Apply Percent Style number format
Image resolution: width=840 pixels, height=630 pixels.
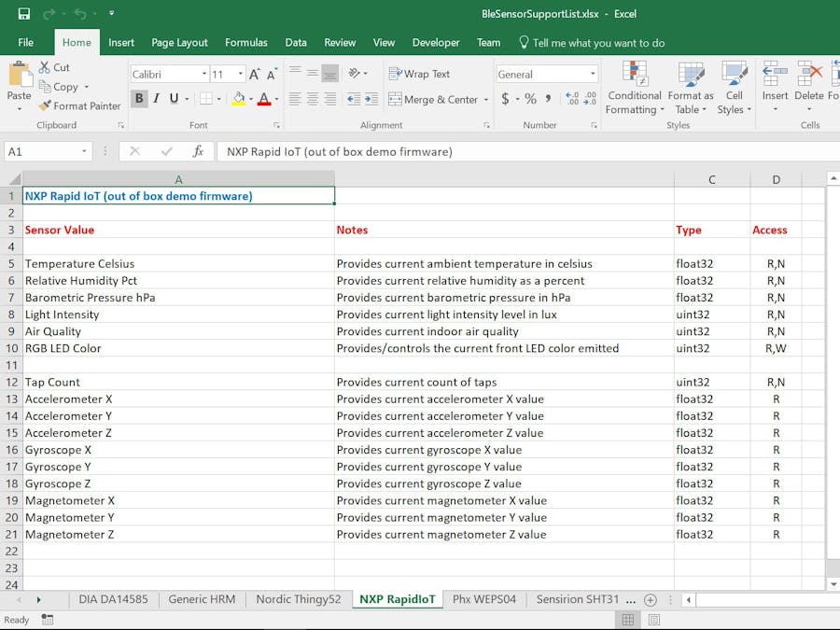point(530,99)
